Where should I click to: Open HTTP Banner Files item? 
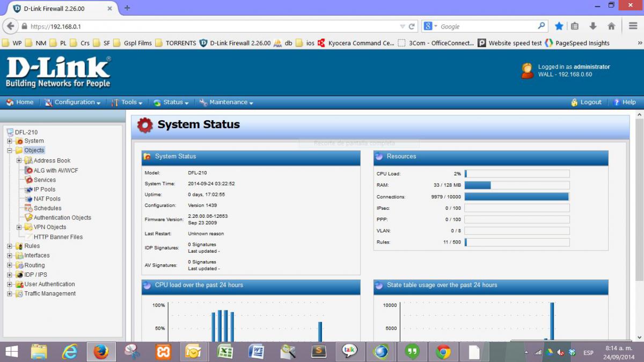[x=58, y=237]
